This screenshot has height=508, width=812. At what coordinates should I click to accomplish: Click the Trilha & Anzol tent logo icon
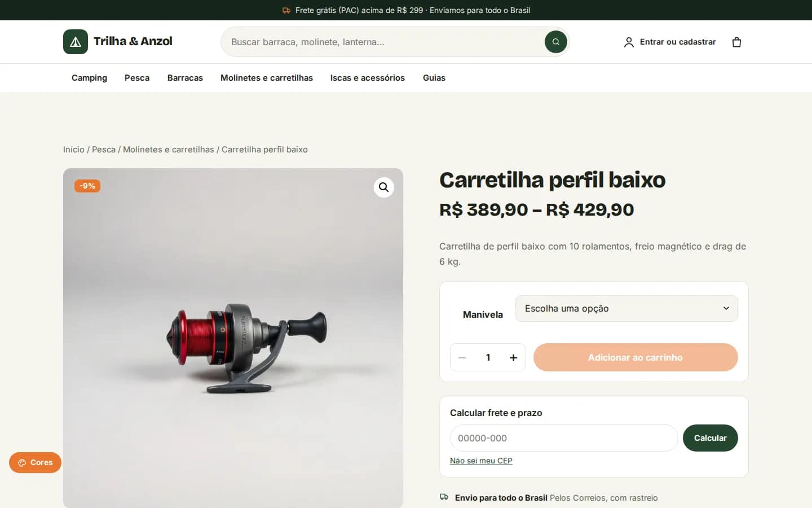tap(76, 42)
